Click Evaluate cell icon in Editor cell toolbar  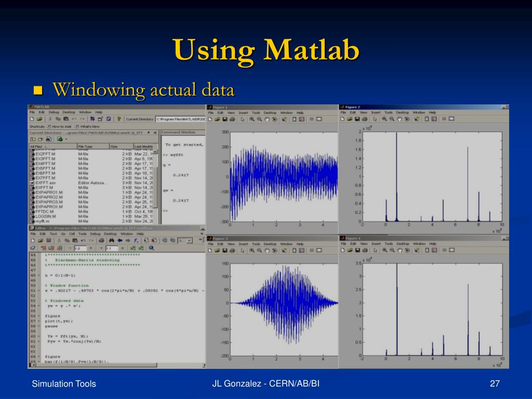pyautogui.click(x=44, y=248)
